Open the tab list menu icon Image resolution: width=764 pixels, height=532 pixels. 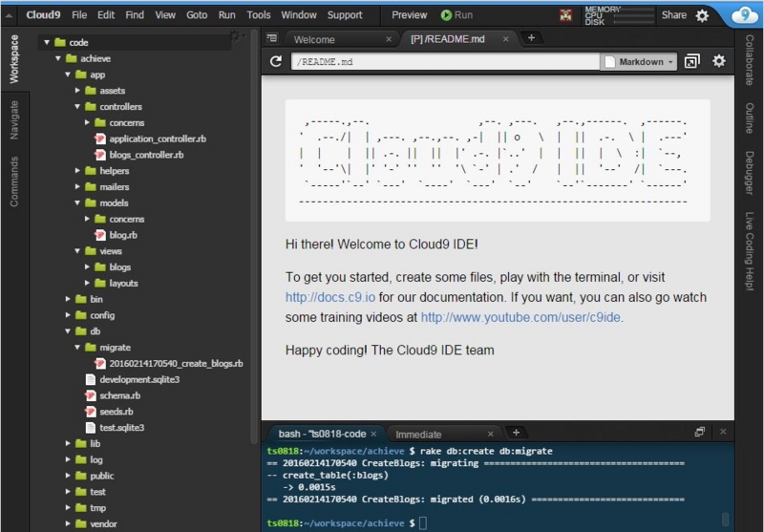click(x=272, y=38)
